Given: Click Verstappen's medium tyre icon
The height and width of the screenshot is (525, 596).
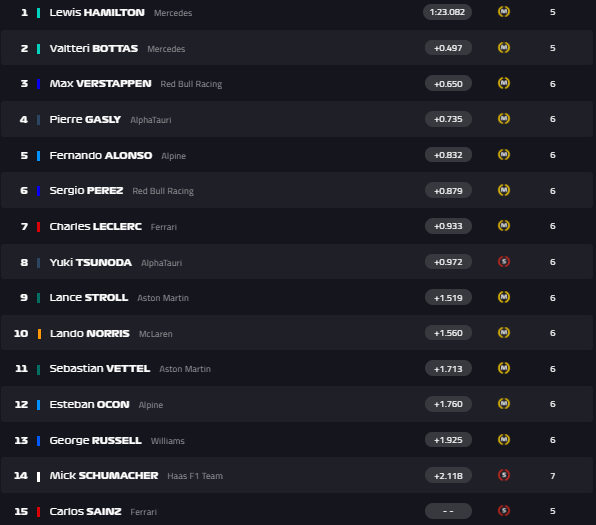Looking at the screenshot, I should click(504, 83).
